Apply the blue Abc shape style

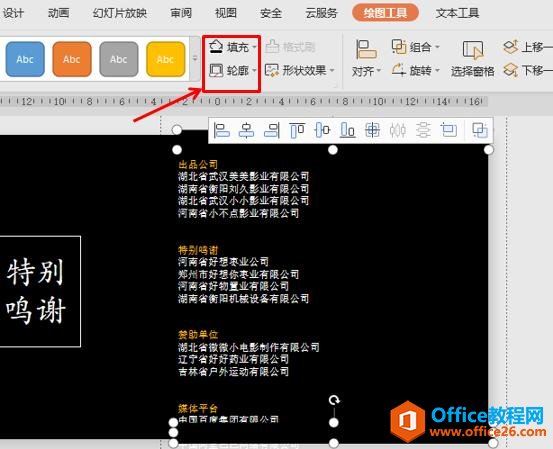tap(25, 59)
